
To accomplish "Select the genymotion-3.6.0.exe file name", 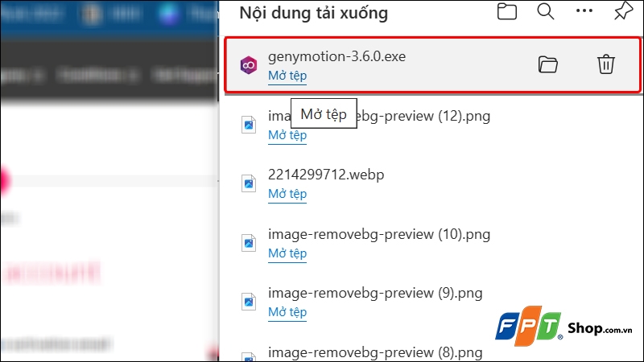I will (336, 56).
